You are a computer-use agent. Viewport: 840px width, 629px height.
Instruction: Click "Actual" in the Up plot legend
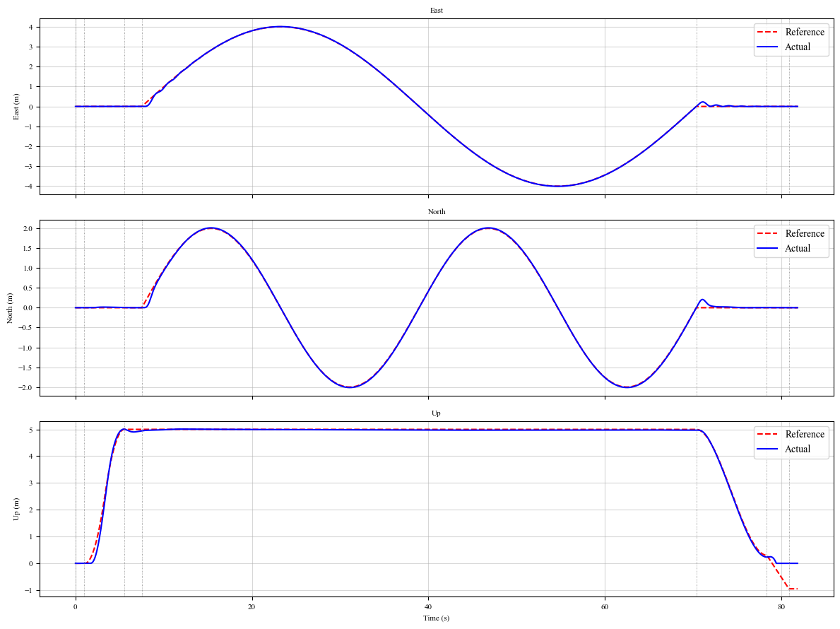point(798,449)
